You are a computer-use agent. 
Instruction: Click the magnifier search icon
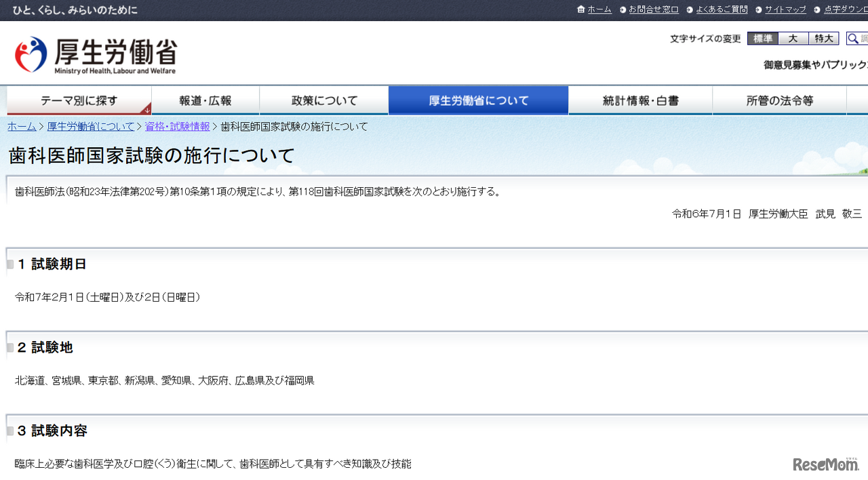(852, 39)
